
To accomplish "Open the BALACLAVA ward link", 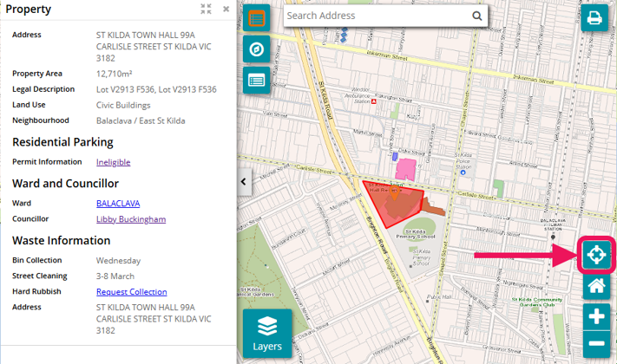I will point(118,204).
